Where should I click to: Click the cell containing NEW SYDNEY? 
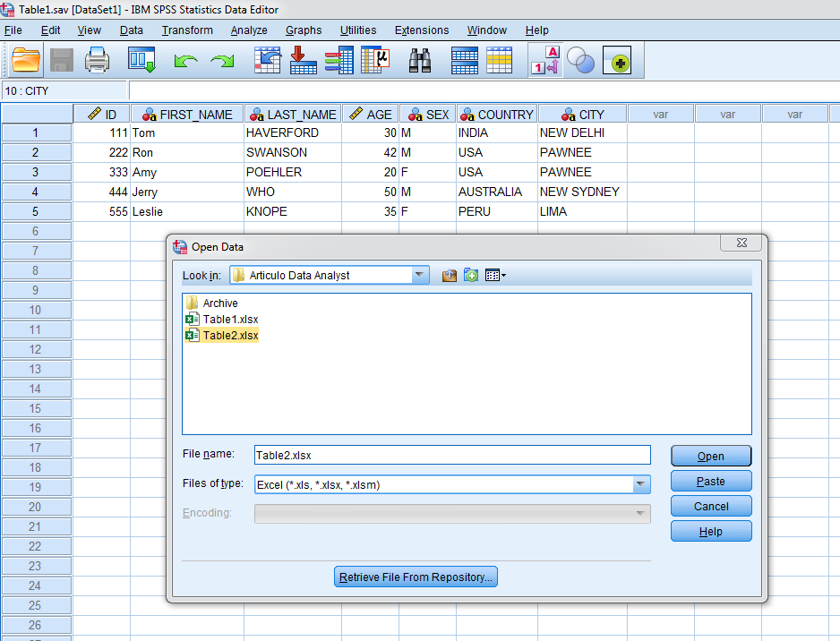(x=582, y=192)
